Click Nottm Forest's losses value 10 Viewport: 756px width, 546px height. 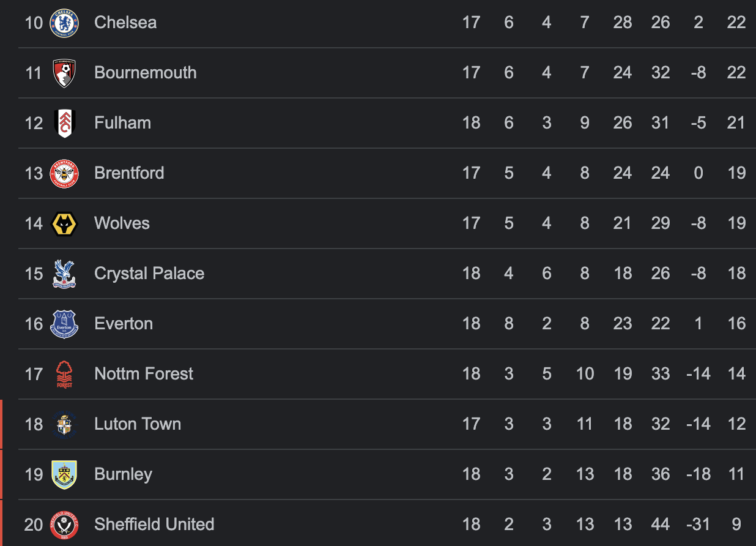(x=585, y=374)
